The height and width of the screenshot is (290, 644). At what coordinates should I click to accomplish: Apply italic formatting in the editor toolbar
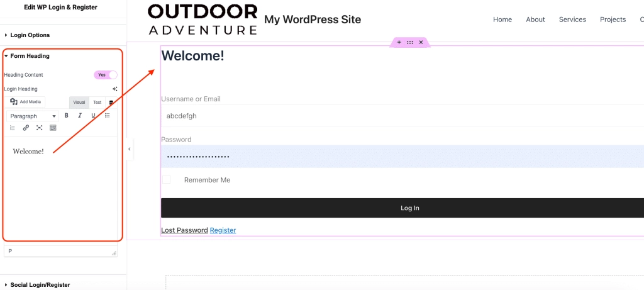(80, 116)
